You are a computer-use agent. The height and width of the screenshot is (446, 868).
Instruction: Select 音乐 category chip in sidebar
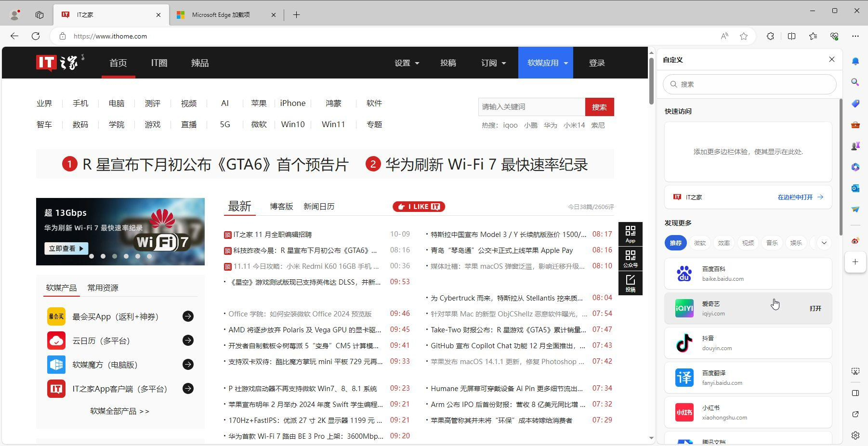click(772, 243)
